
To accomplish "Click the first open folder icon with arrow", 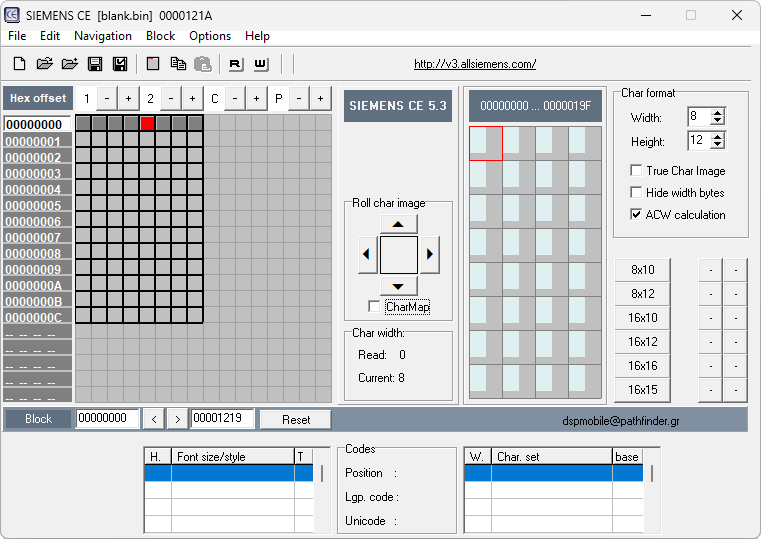I will [44, 64].
